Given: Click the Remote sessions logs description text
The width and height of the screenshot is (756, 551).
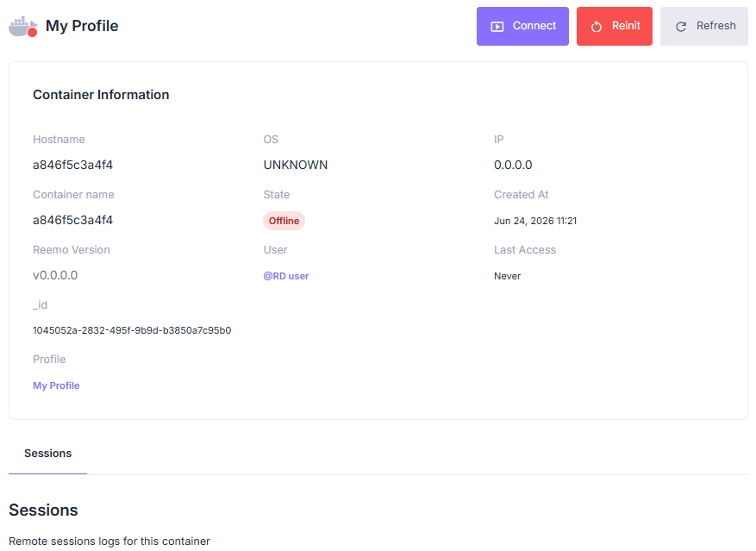Looking at the screenshot, I should (109, 542).
